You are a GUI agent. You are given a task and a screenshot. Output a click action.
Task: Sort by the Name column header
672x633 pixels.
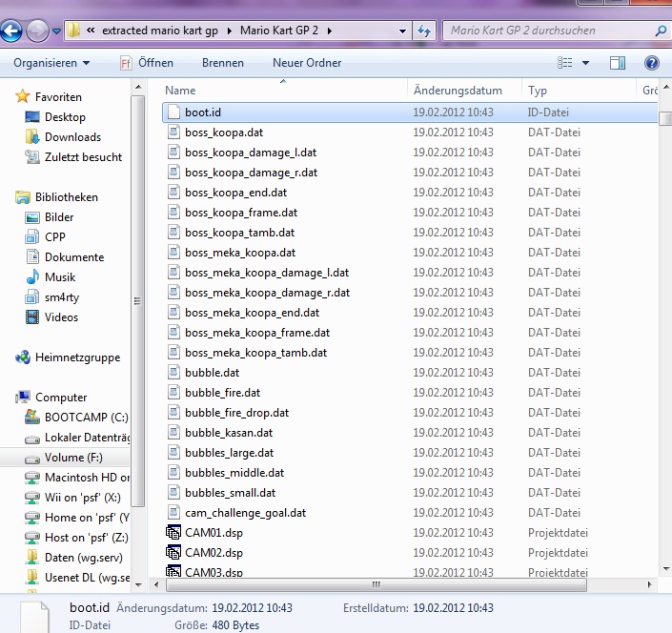click(180, 91)
